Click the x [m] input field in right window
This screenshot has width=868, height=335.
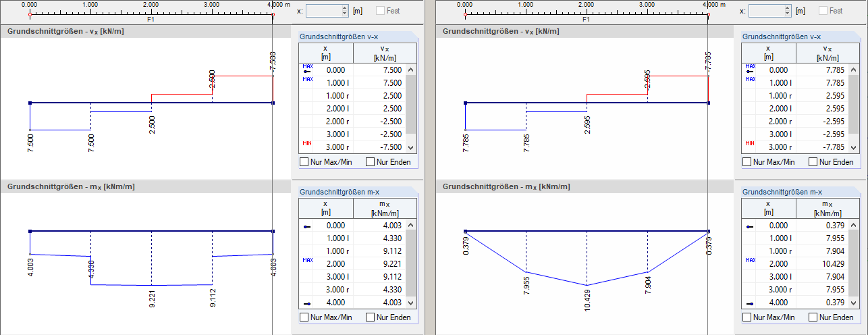(x=767, y=11)
